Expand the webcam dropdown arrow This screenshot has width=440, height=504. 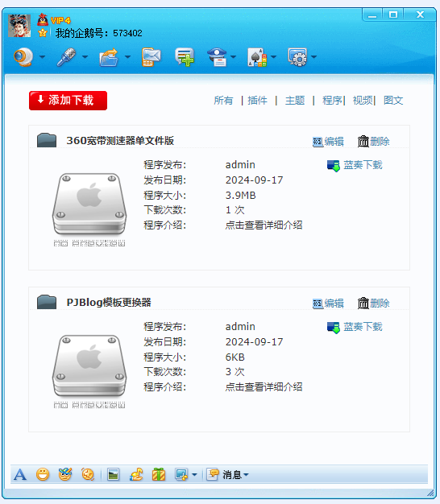tap(42, 57)
